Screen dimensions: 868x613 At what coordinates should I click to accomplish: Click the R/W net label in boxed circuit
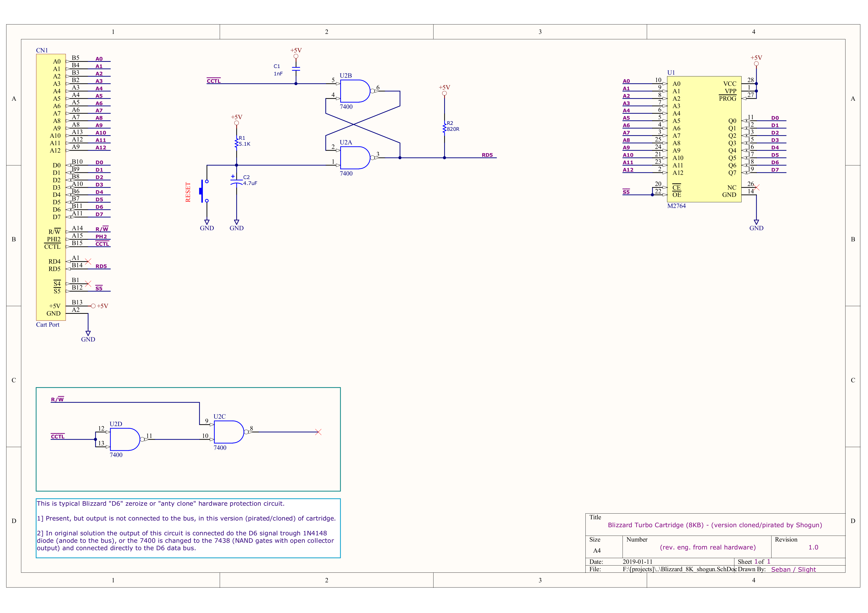57,400
